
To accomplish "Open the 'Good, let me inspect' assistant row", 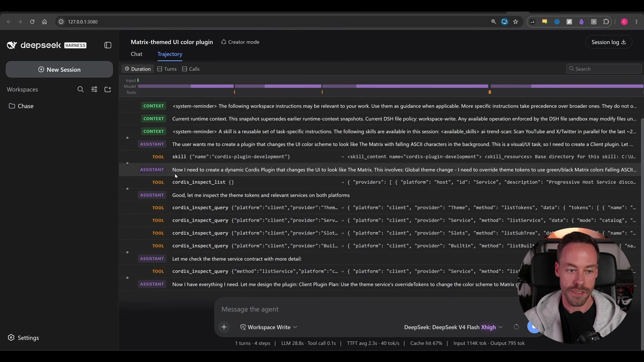I will 380,195.
